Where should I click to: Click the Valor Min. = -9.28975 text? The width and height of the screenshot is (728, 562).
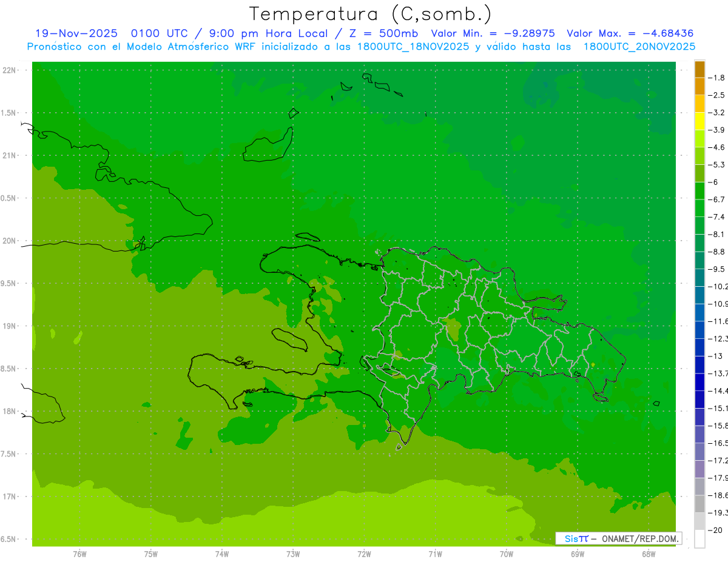493,34
